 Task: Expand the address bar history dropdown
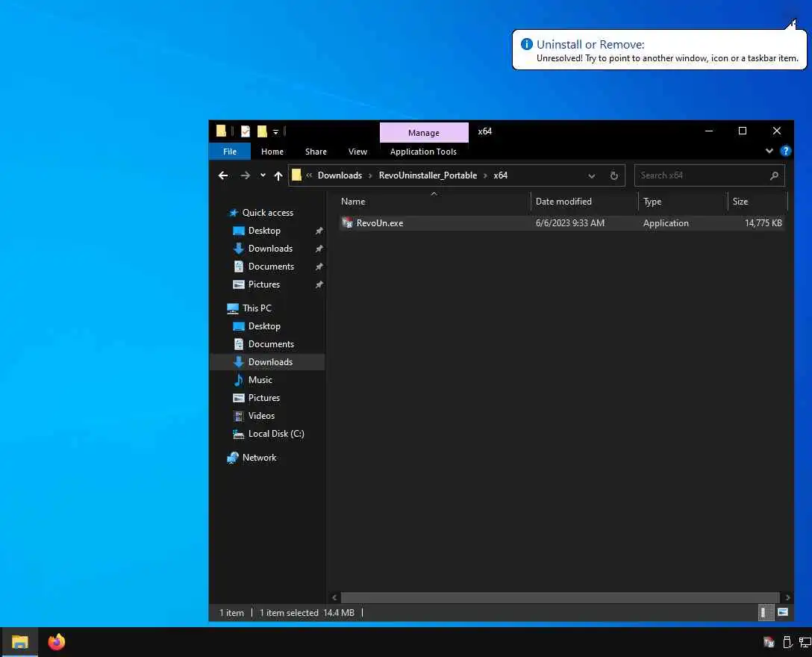coord(591,175)
